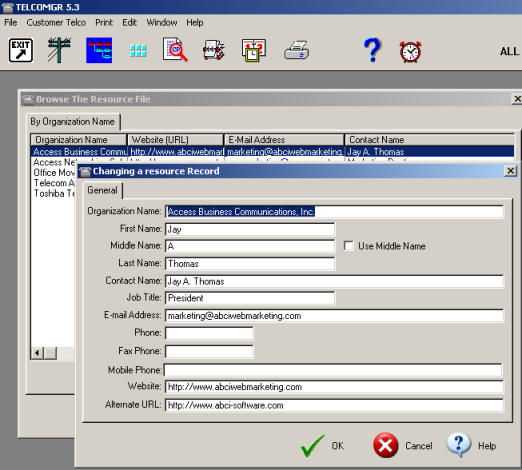The image size is (522, 470).
Task: Click the printer toolbar icon
Action: 297,50
